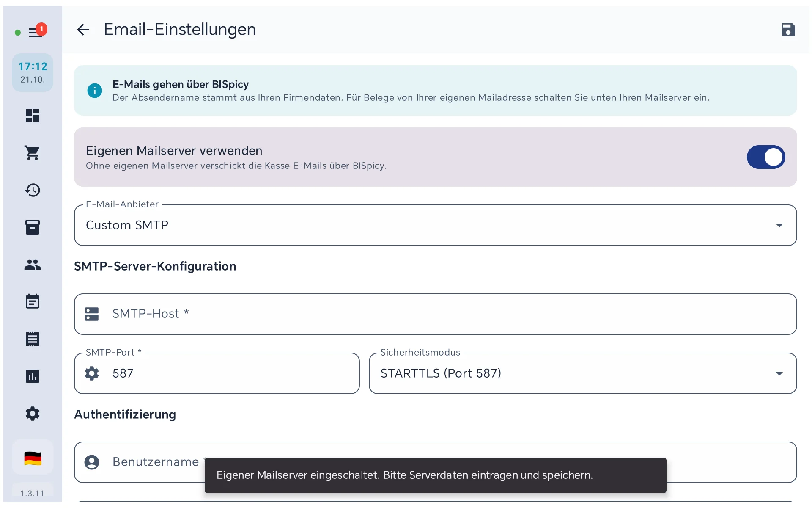Open the dashboard tiles icon in sidebar
812x508 pixels.
coord(33,116)
